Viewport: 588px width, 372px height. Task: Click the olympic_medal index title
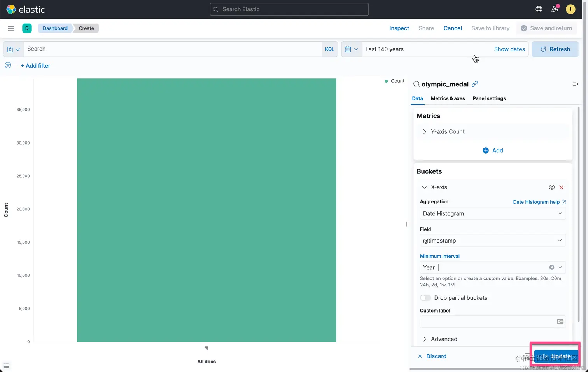[445, 84]
